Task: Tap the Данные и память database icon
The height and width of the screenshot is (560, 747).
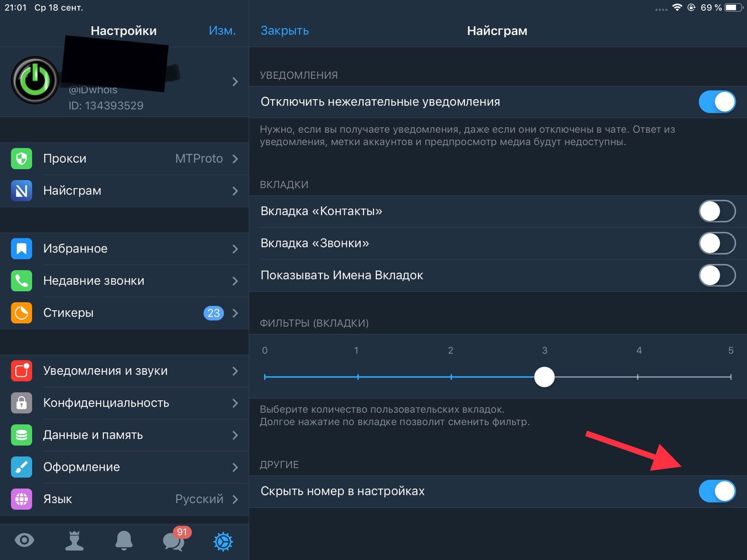Action: [22, 435]
